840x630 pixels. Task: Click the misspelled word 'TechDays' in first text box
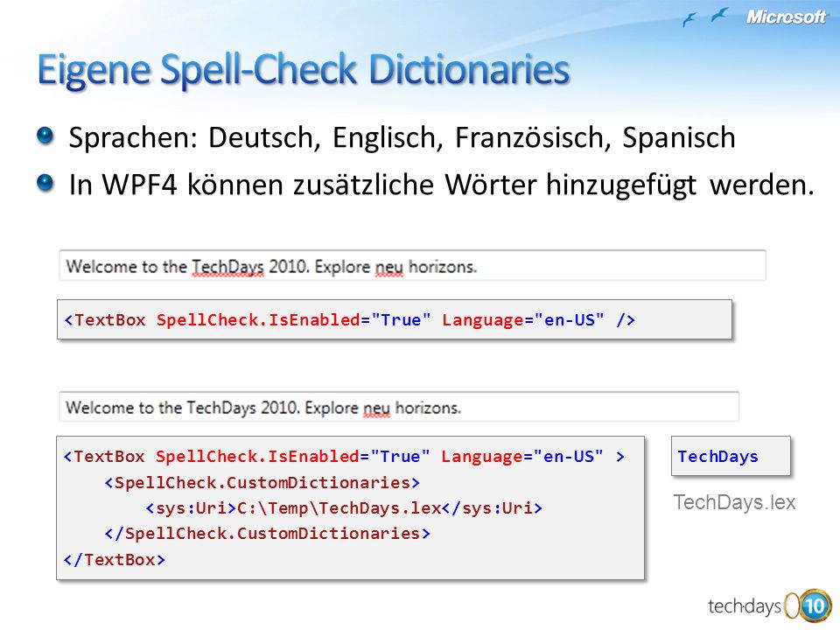[x=227, y=267]
